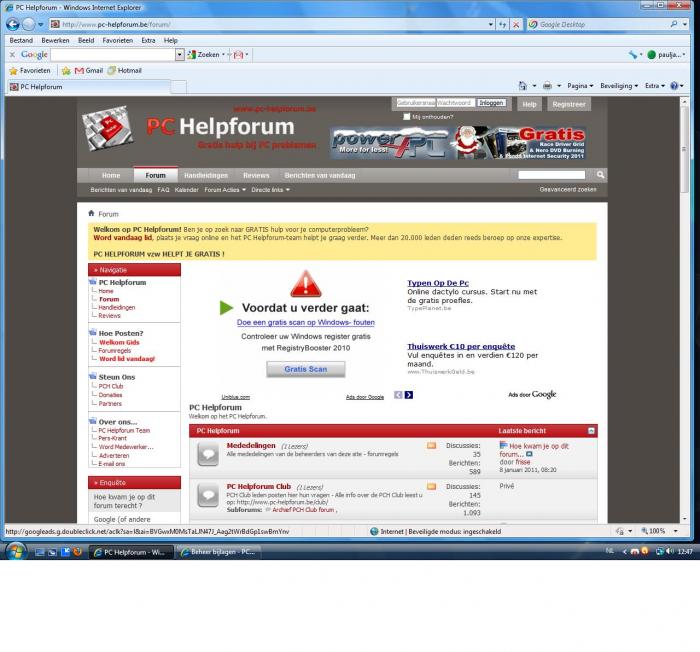Go back with the browser Back arrow

tap(12, 24)
